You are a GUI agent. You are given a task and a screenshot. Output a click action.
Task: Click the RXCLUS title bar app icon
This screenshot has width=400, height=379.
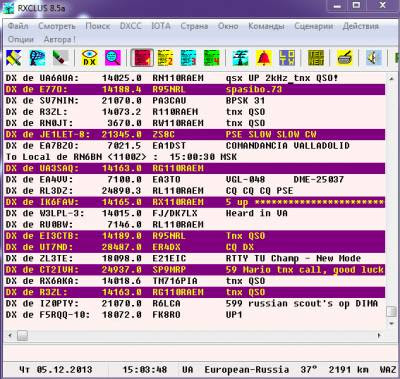point(8,8)
